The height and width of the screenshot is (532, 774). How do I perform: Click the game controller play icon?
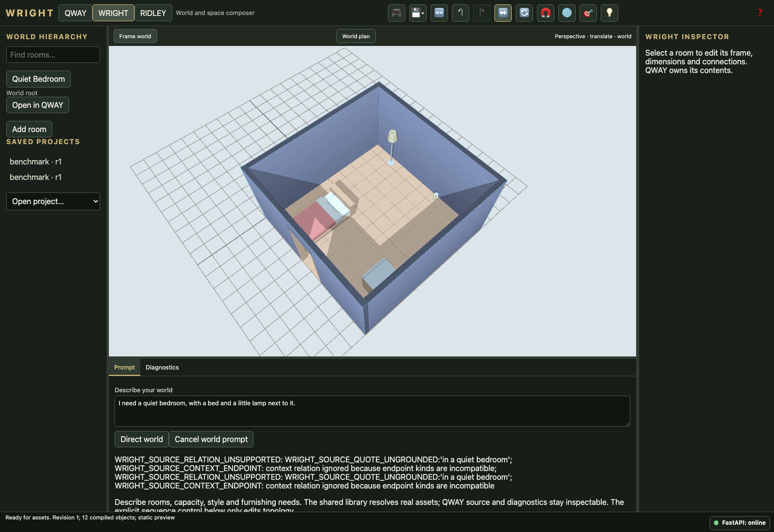[x=397, y=13]
